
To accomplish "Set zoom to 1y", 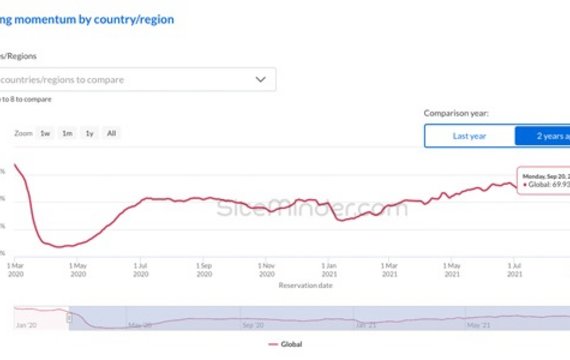I will click(89, 133).
